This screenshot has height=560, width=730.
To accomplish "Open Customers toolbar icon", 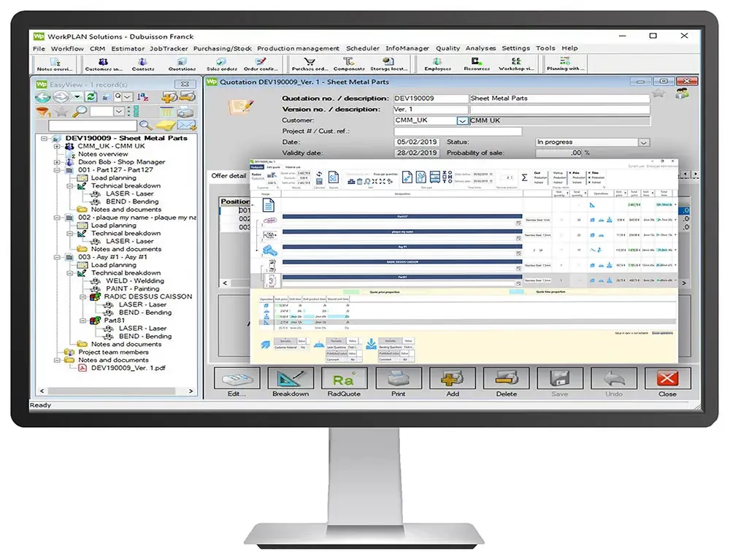I will pos(104,64).
